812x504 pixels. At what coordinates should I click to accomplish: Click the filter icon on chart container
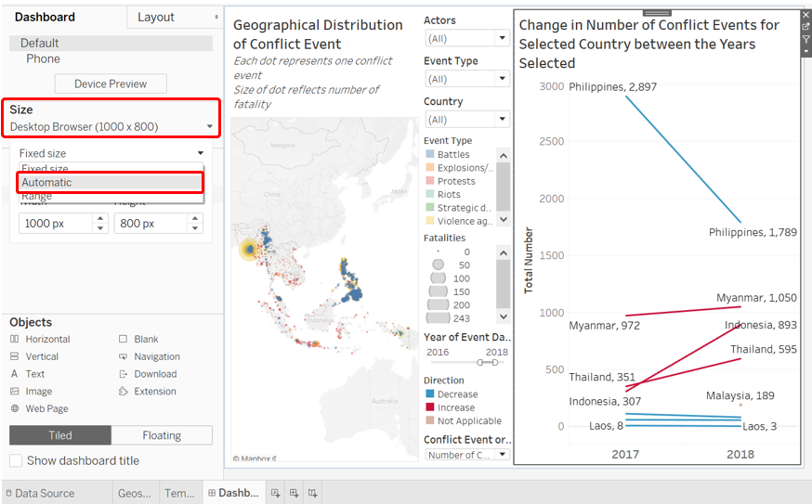[x=805, y=40]
